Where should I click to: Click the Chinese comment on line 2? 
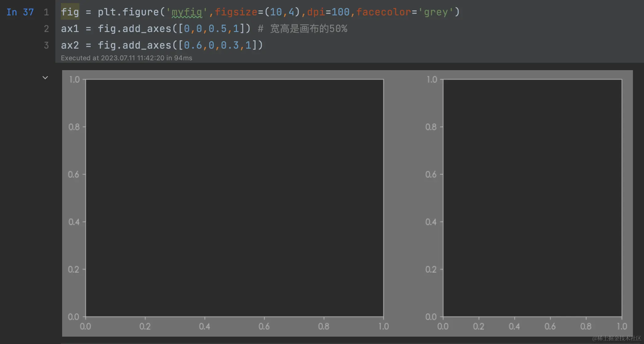click(x=308, y=29)
